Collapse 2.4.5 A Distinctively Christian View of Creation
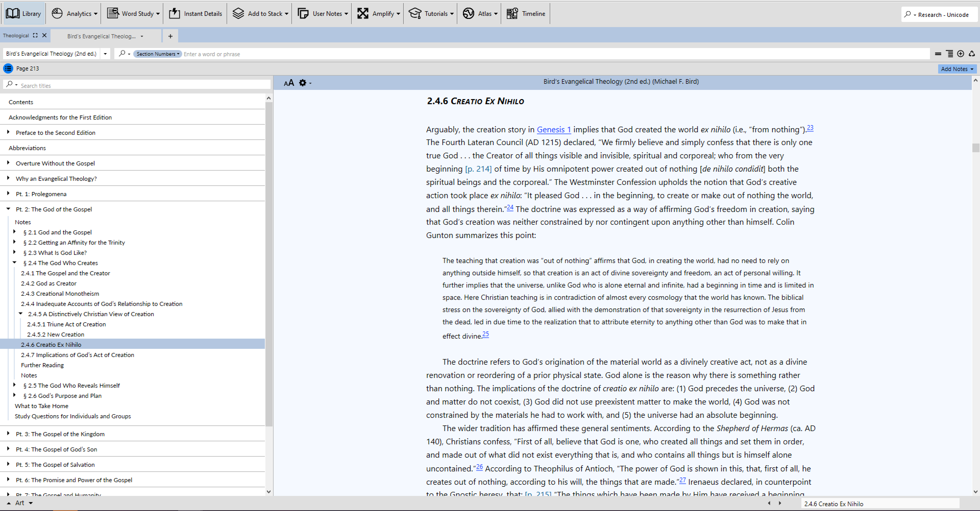Screen dimensions: 980x511 tap(20, 313)
